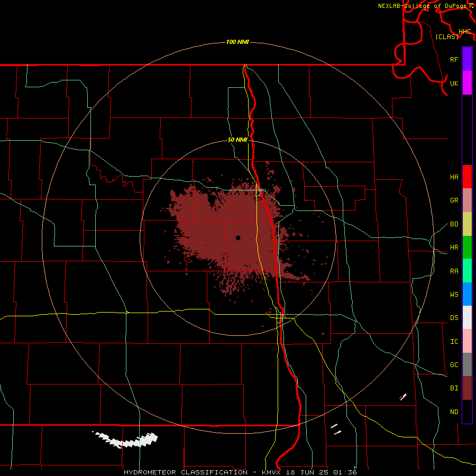Viewport: 476px width, 476px height.
Task: Click the "GC" legend label
Action: tap(454, 364)
